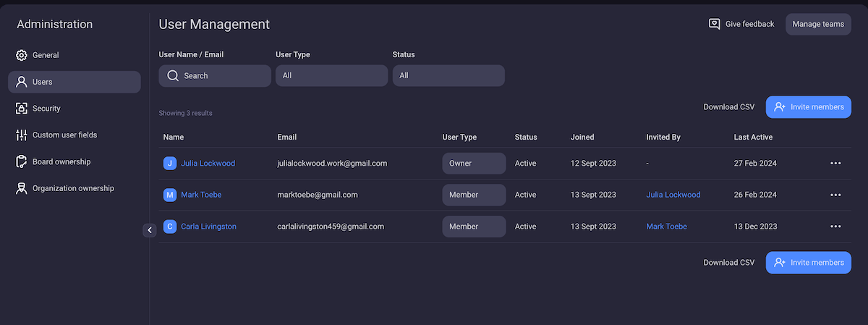Open the three-dot menu for Mark Toebe
868x325 pixels.
click(835, 195)
